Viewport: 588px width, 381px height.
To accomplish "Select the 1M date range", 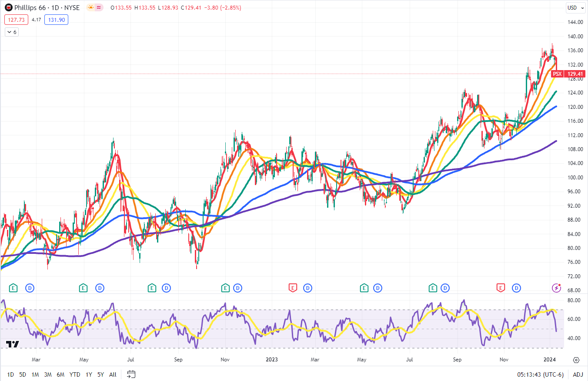I will pyautogui.click(x=35, y=374).
